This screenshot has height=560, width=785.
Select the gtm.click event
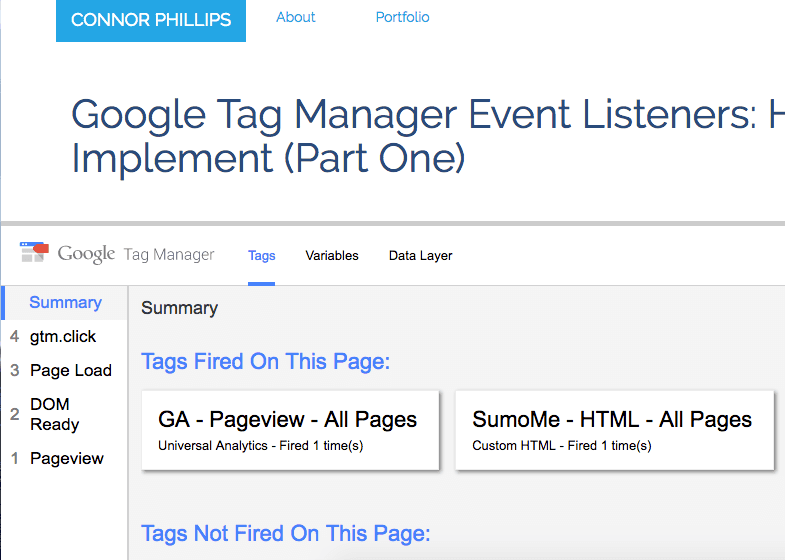(63, 336)
